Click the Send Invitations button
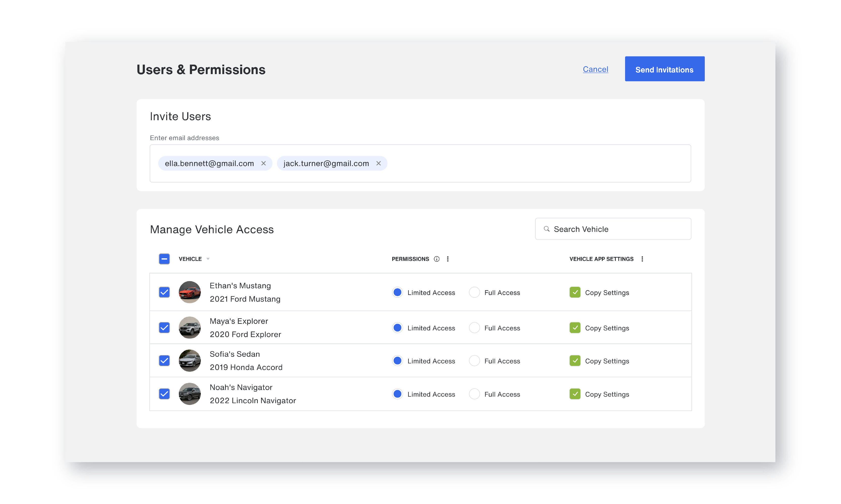Viewport: 841px width, 504px height. (664, 69)
